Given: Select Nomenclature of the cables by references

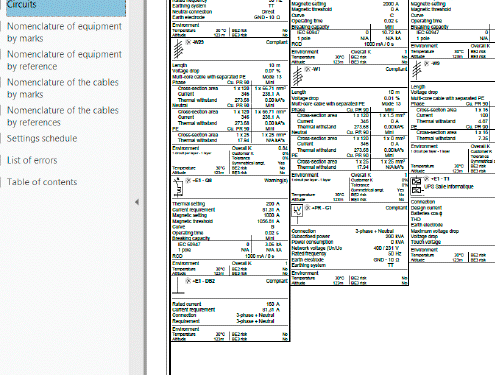Looking at the screenshot, I should click(x=63, y=116).
